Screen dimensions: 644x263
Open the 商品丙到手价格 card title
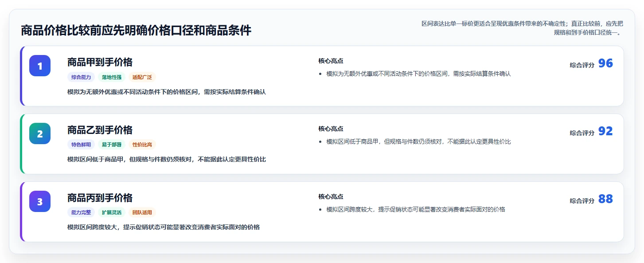[100, 198]
